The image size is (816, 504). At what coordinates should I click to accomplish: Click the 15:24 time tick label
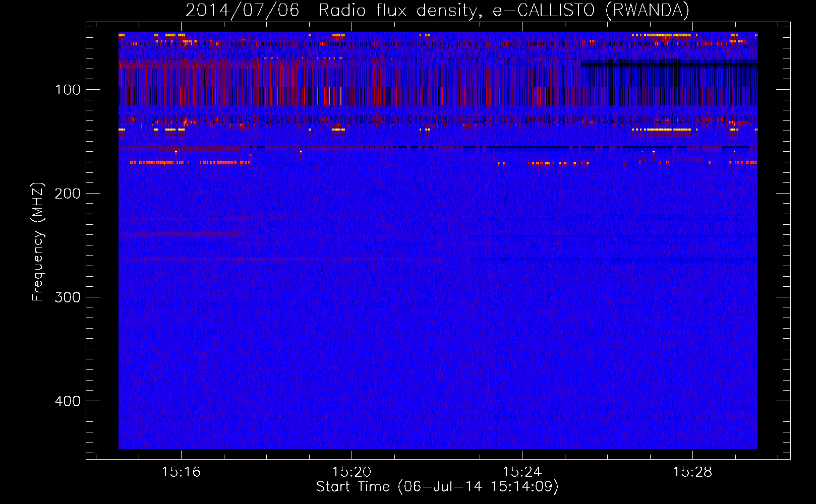(x=522, y=472)
